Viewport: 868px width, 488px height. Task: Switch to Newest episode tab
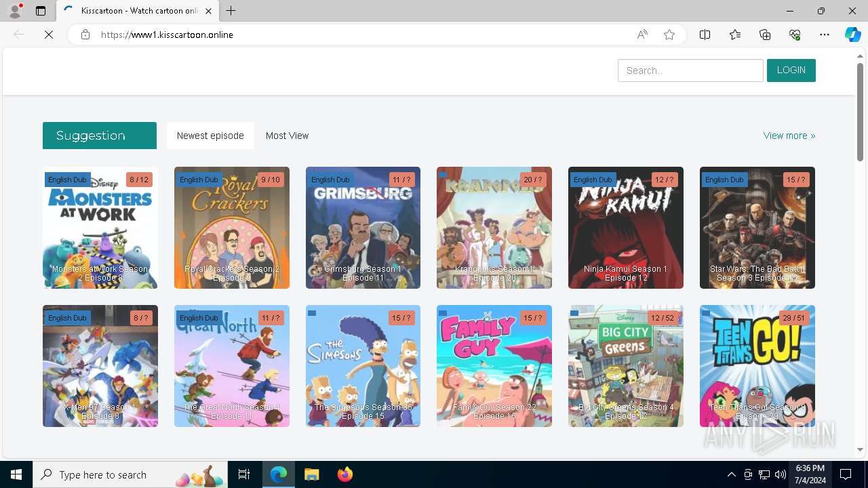pyautogui.click(x=210, y=136)
